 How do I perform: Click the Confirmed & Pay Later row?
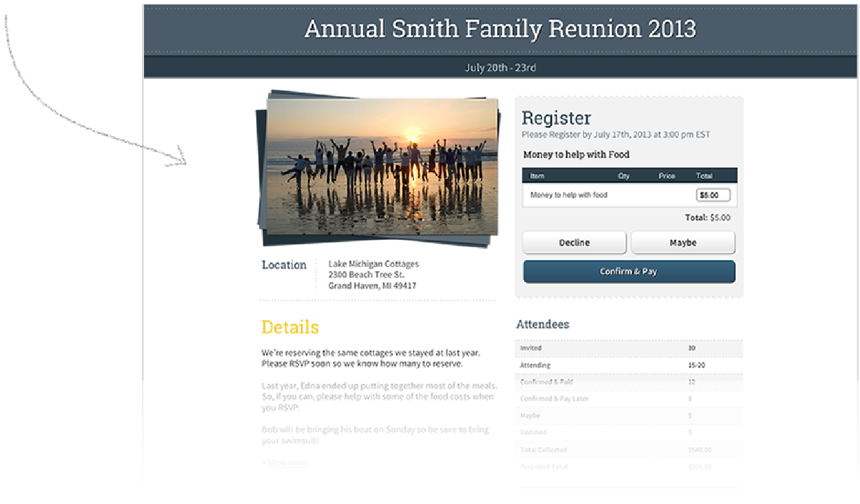tap(628, 399)
